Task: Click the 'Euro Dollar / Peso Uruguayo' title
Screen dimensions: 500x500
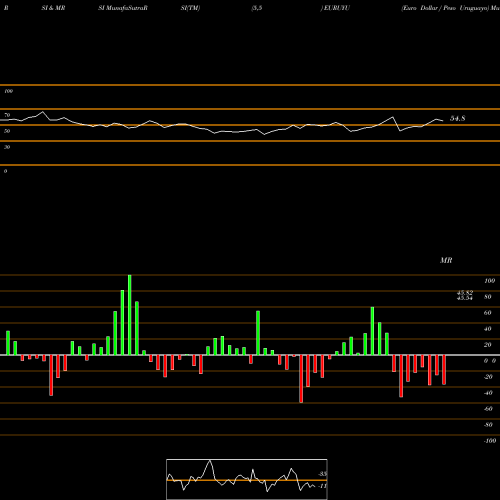Action: (x=445, y=8)
